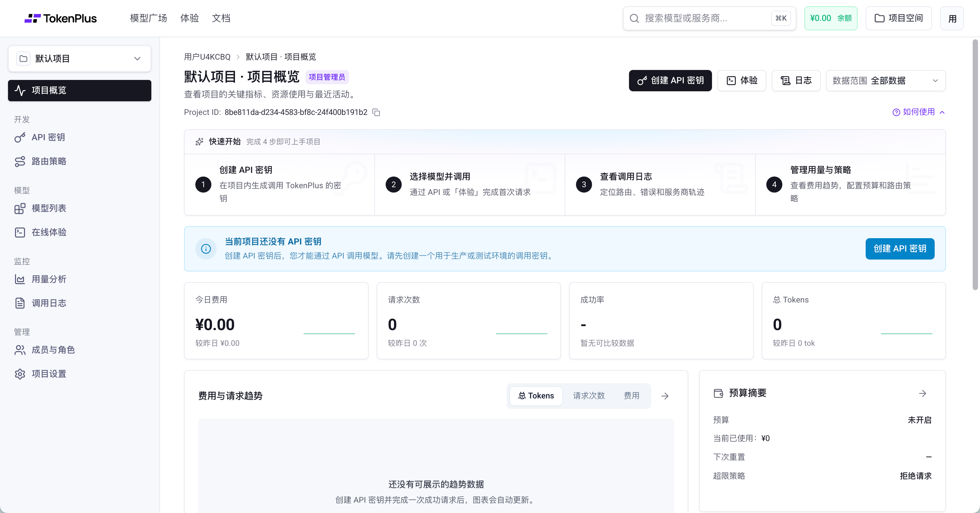
Task: Click the info icon in API key notice
Action: point(206,249)
